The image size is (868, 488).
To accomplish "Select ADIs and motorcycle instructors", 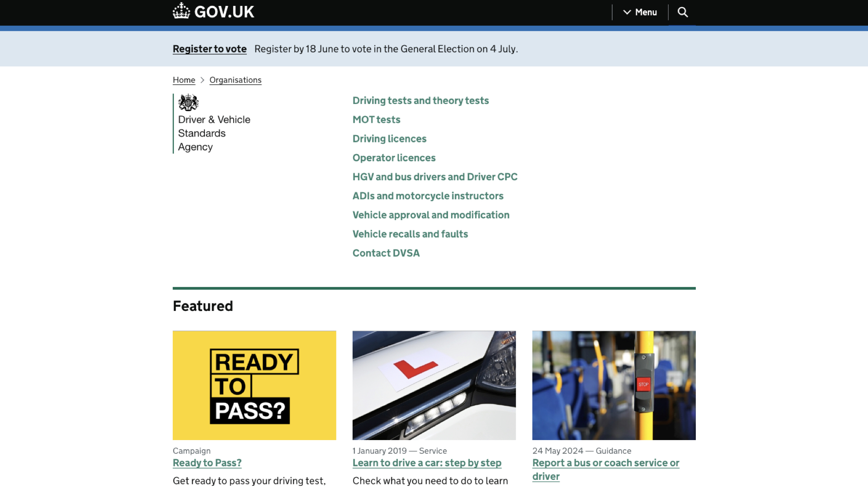I will pyautogui.click(x=428, y=196).
